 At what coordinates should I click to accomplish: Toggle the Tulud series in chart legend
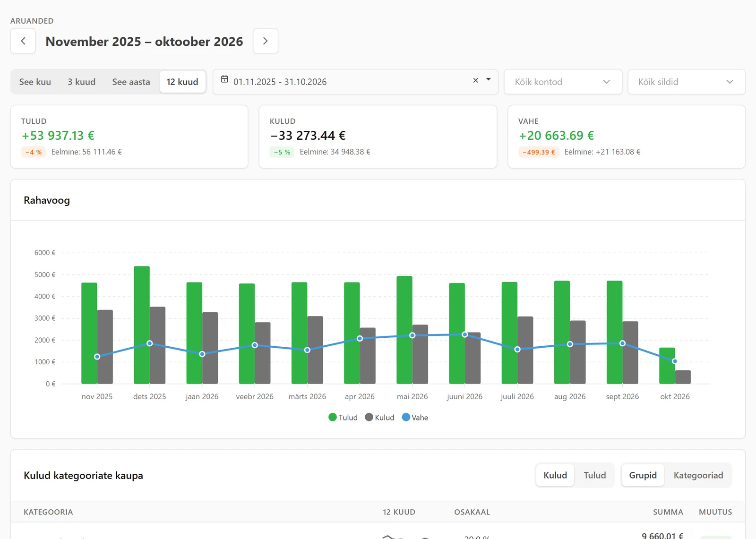[x=343, y=418]
